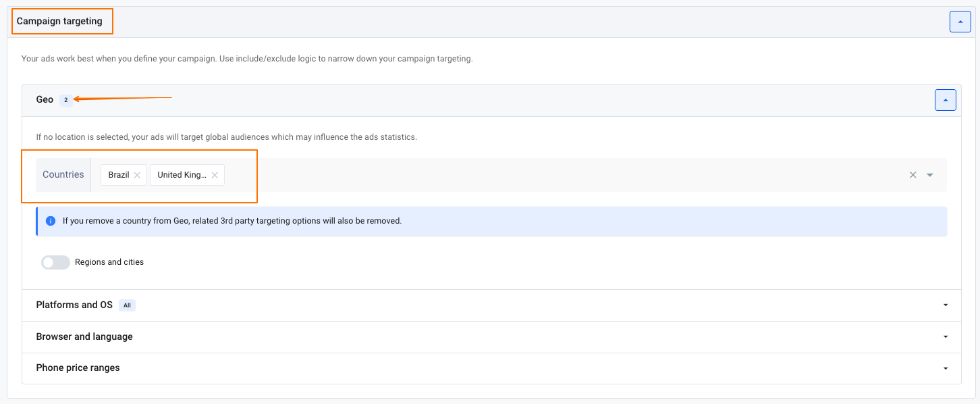980x404 pixels.
Task: Click the Campaign targeting title
Action: tap(59, 22)
